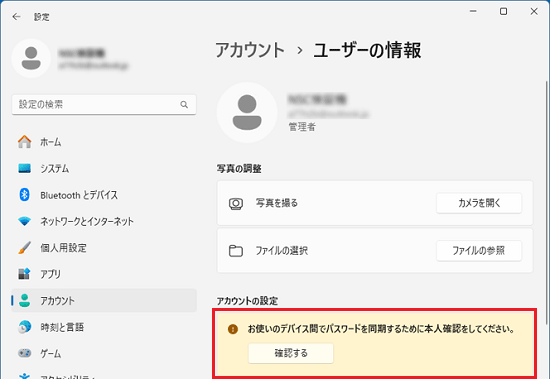Select アカウント in sidebar
550x379 pixels.
click(104, 300)
